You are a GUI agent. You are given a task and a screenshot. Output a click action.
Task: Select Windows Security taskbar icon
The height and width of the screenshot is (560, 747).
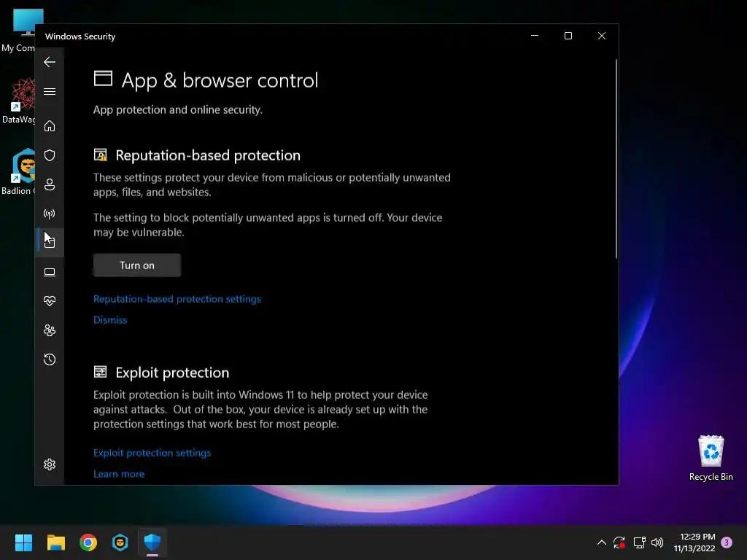pyautogui.click(x=152, y=542)
